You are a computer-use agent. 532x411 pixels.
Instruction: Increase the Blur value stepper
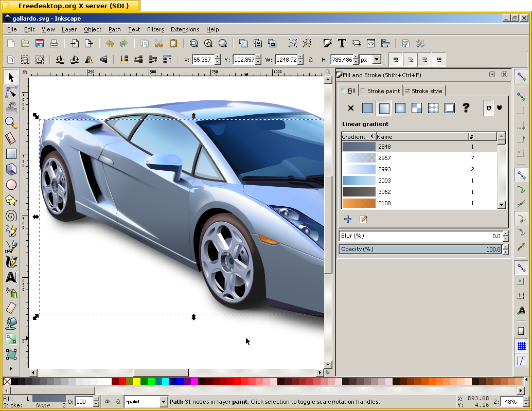point(506,234)
